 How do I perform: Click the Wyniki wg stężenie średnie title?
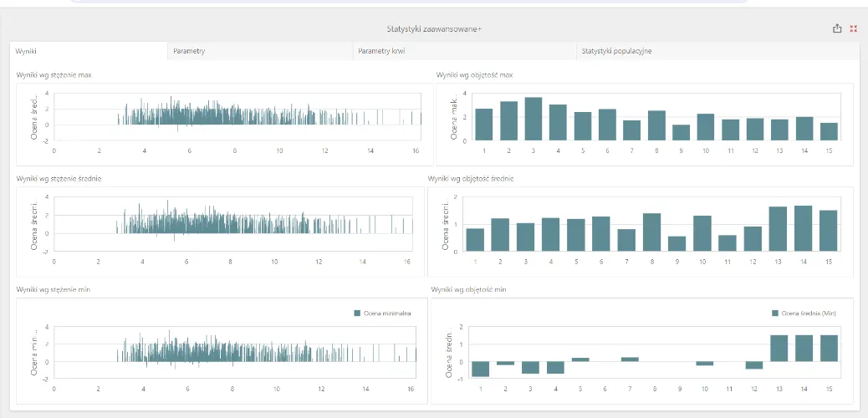click(59, 179)
